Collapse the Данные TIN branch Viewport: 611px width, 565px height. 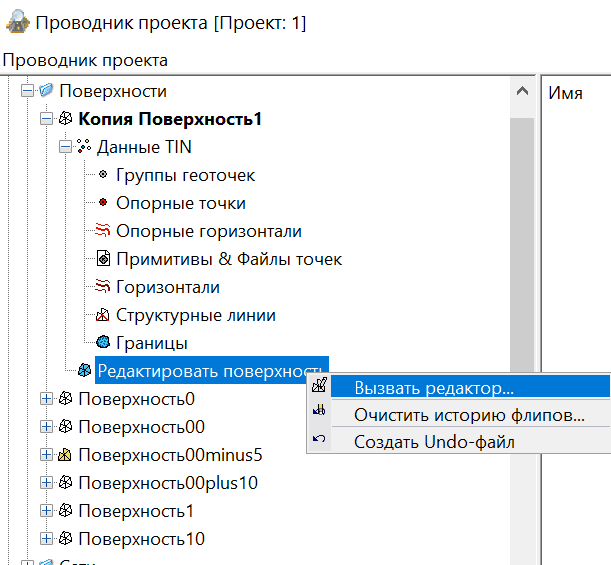pyautogui.click(x=65, y=147)
